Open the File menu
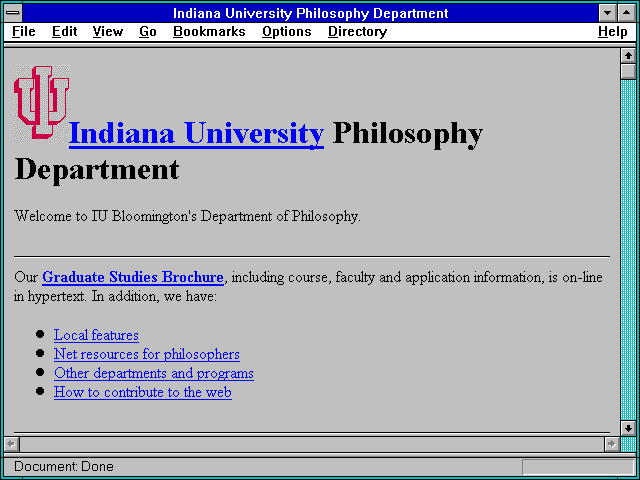 (x=24, y=32)
